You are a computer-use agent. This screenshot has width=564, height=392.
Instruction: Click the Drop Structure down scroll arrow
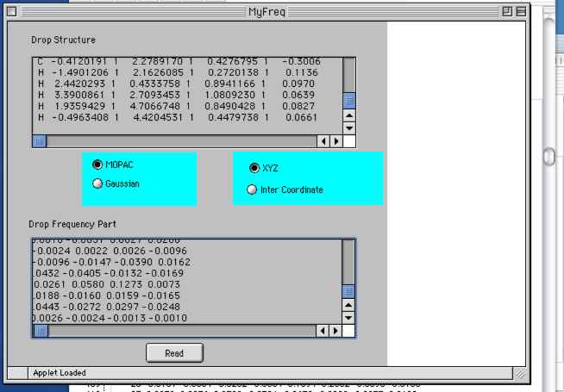pyautogui.click(x=349, y=128)
